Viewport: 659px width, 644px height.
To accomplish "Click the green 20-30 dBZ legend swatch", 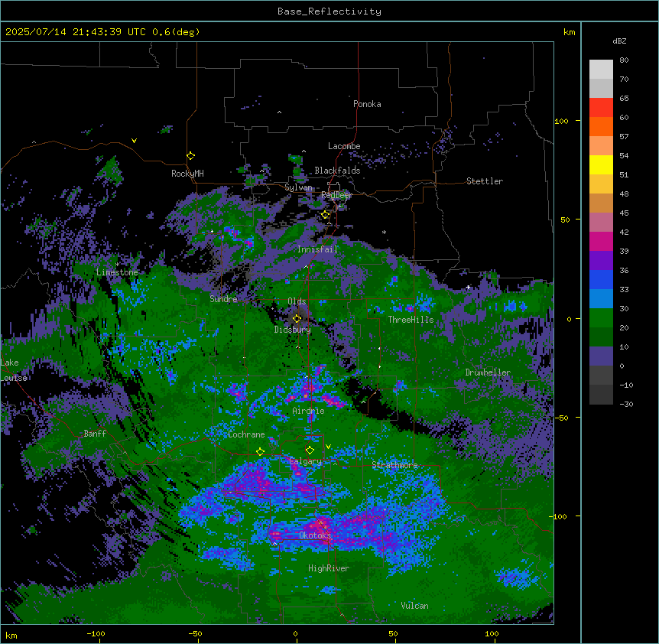I will (x=601, y=318).
